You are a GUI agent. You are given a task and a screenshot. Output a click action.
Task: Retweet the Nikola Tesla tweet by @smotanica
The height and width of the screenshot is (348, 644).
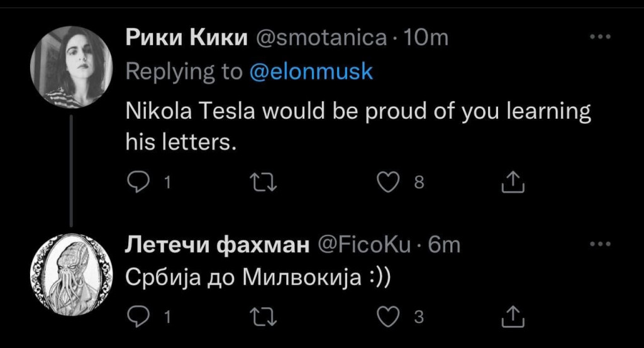click(x=259, y=182)
